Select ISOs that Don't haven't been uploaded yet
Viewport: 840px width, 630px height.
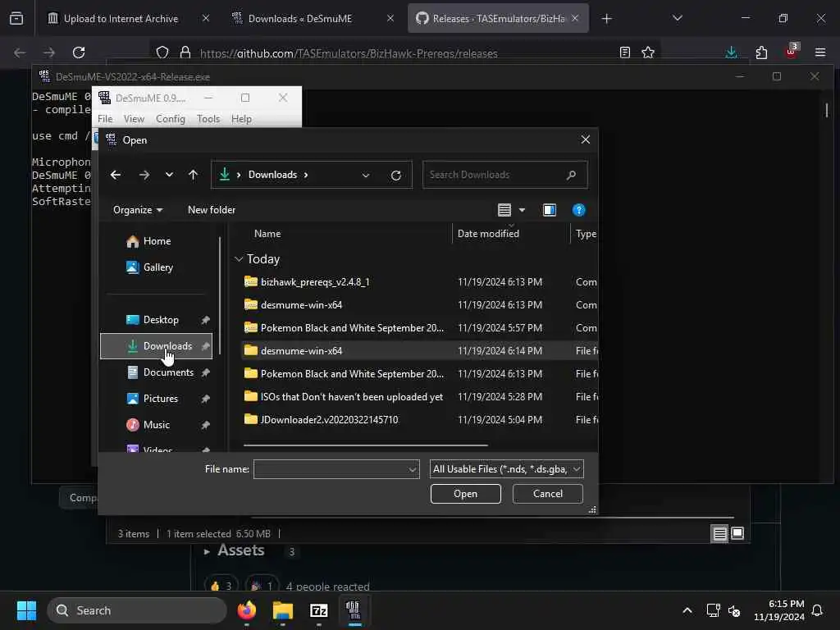coord(418,397)
